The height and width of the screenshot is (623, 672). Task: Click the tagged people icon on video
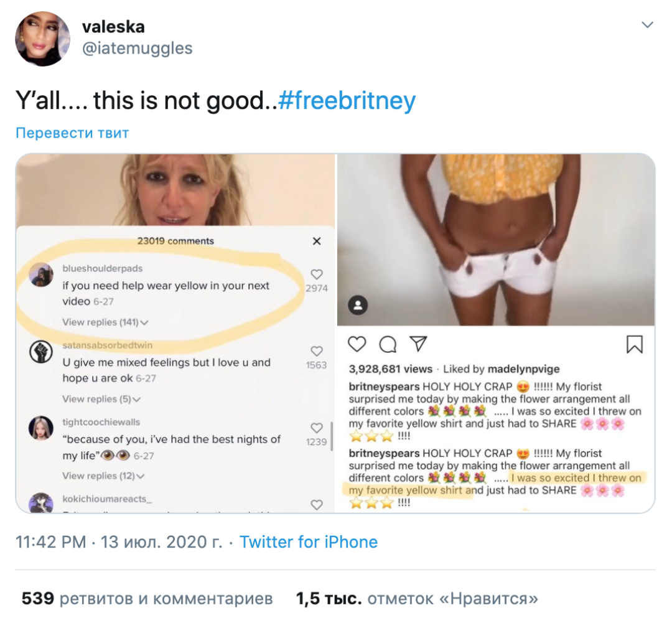(x=358, y=306)
